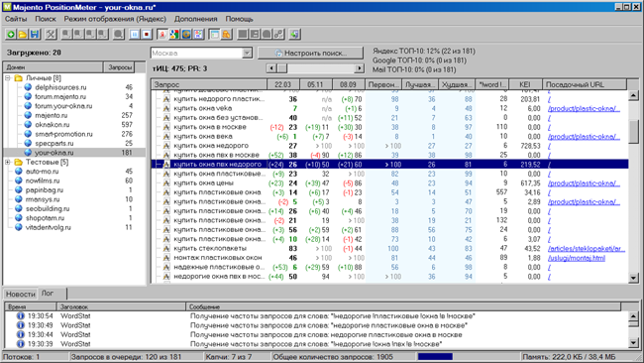This screenshot has height=363, width=644.
Task: Open landing URL link for купить окна veka
Action: point(584,108)
